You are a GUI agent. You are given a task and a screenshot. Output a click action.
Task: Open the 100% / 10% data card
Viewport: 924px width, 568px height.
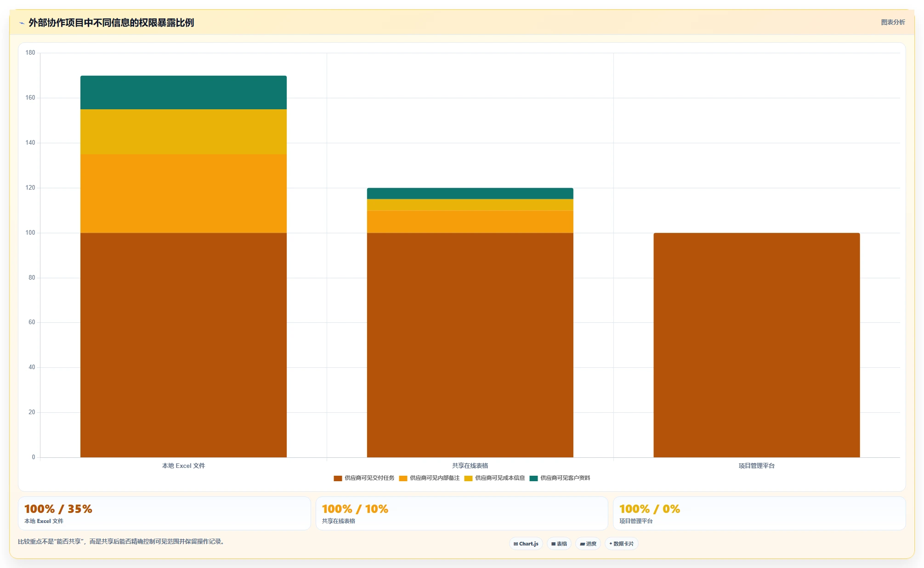462,513
